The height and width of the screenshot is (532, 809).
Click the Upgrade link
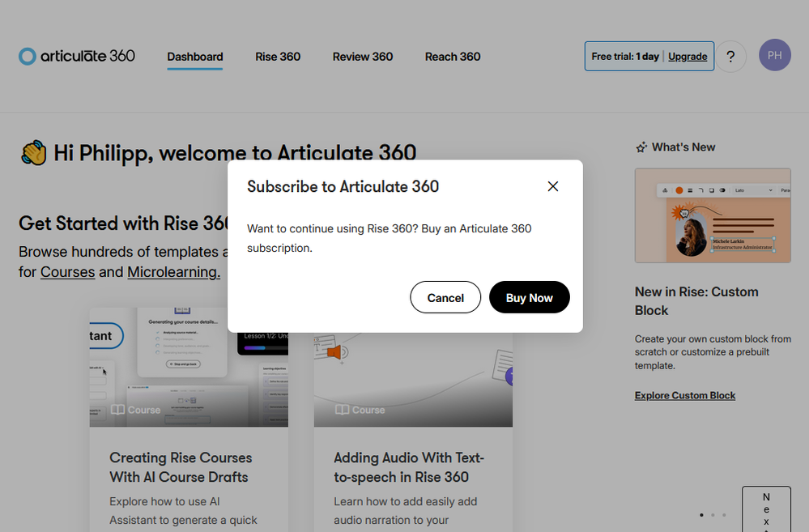click(688, 57)
